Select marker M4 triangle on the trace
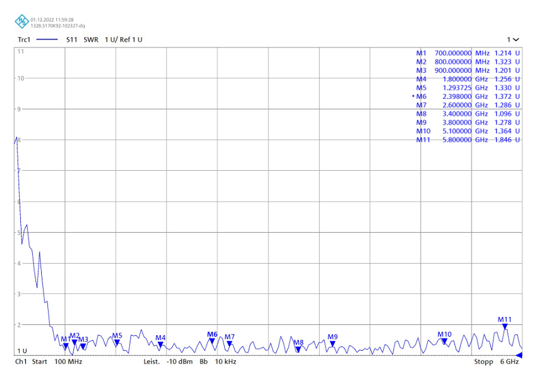This screenshot has width=538, height=392. (x=160, y=345)
